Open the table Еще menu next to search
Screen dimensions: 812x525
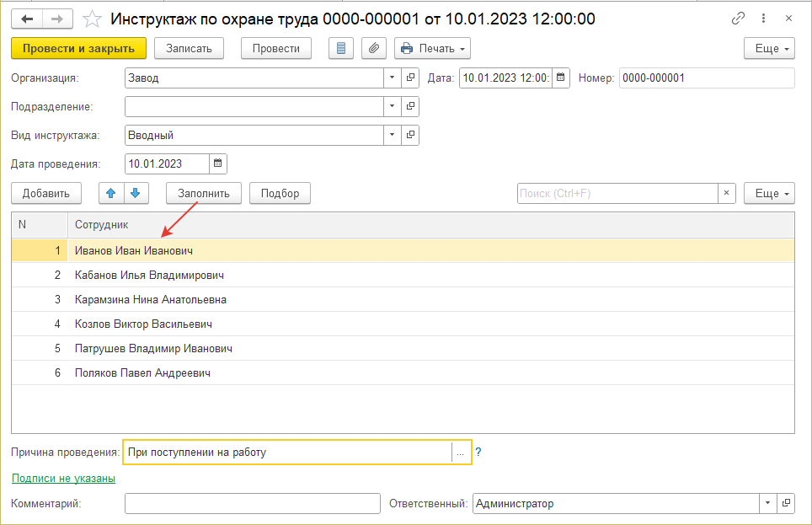[x=770, y=193]
